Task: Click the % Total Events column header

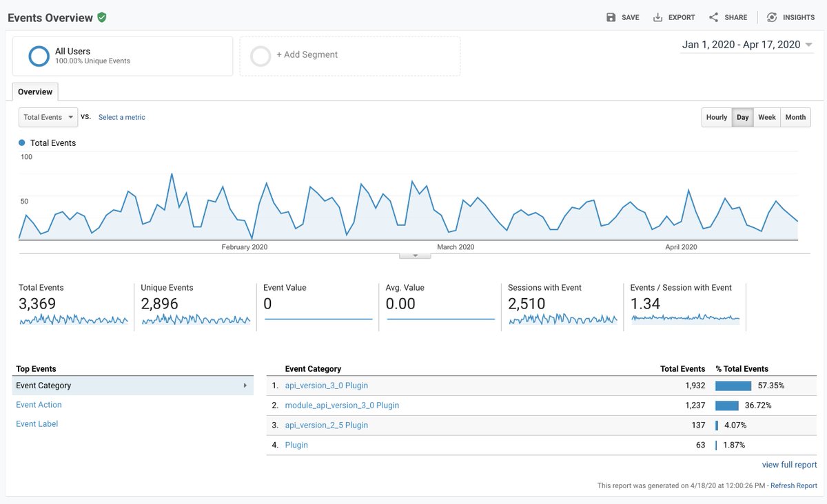Action: [x=742, y=369]
